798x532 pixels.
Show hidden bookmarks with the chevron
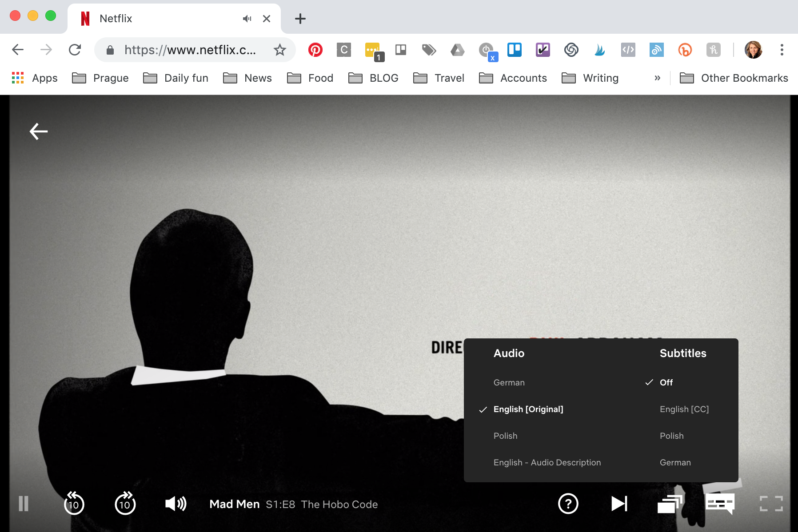[657, 78]
